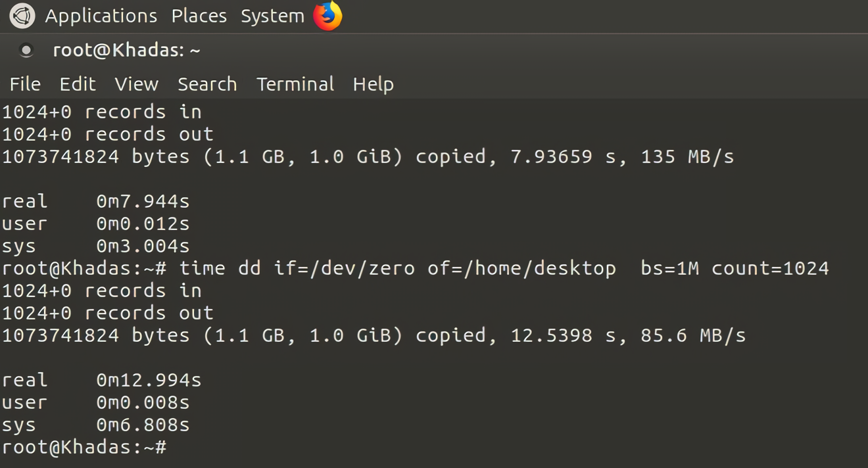Click the Ubuntu MATE logo icon
Screen dimensions: 868x468
pyautogui.click(x=22, y=16)
